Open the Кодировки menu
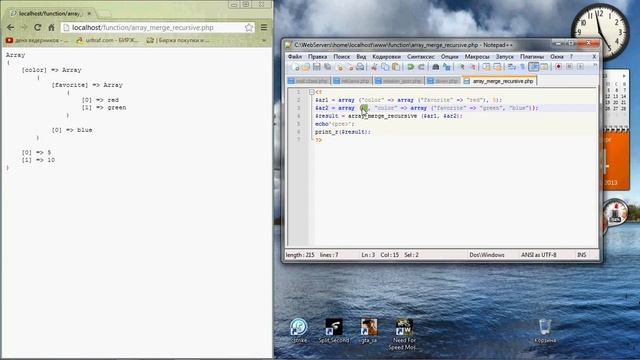The width and height of the screenshot is (640, 360). (x=387, y=57)
